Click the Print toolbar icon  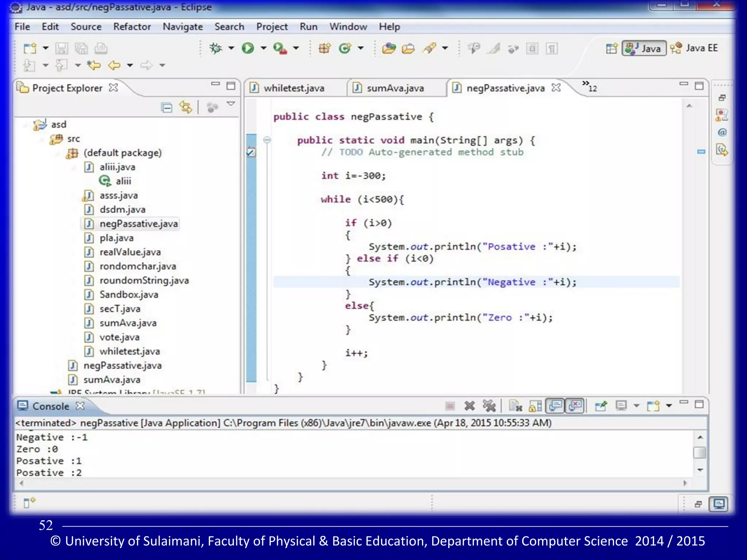coord(101,48)
